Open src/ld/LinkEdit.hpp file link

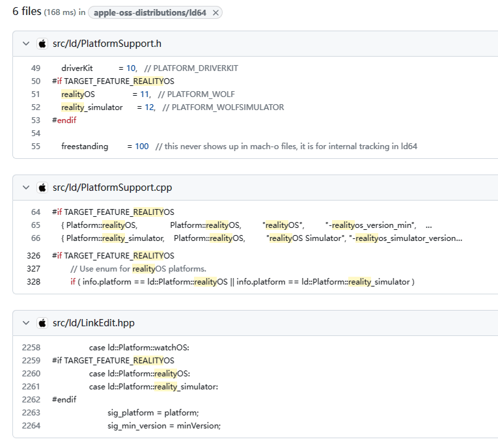pyautogui.click(x=94, y=323)
